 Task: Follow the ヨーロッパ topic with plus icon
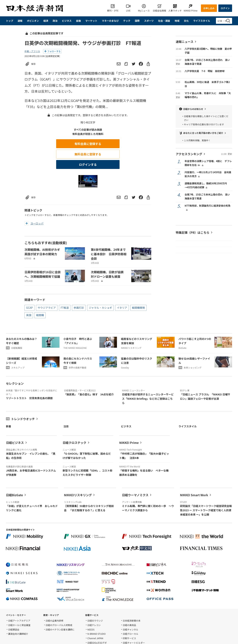click(27, 223)
